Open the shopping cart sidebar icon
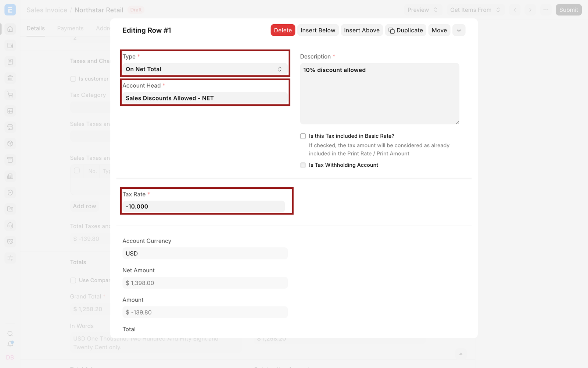The height and width of the screenshot is (368, 588). tap(10, 95)
